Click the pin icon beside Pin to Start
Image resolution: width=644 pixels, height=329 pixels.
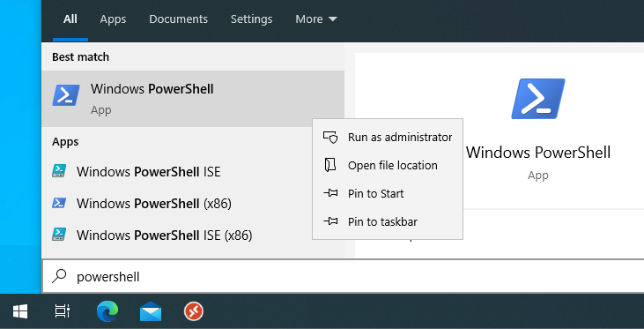click(x=330, y=193)
